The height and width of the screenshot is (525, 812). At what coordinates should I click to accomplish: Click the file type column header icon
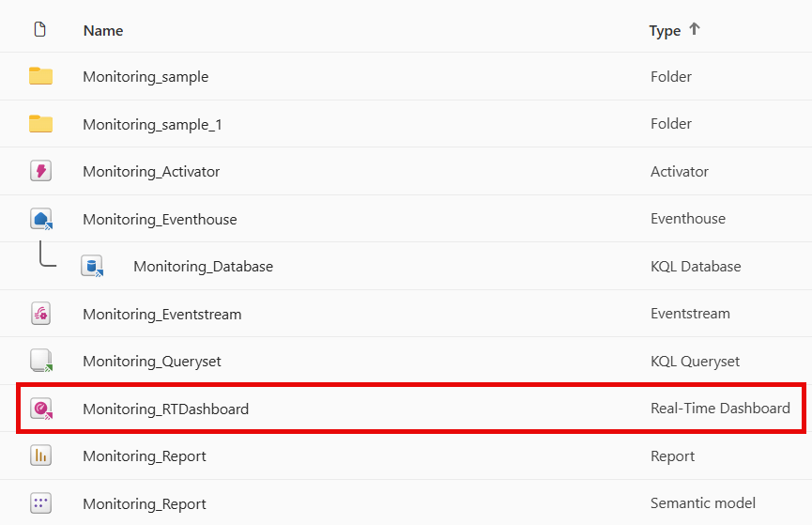click(x=39, y=30)
